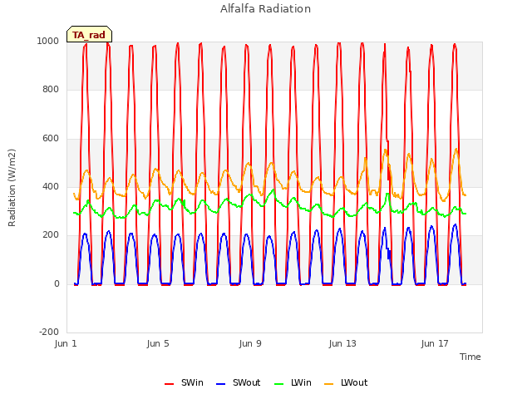
Task: Click the 600 y-axis tick label
Action: [51, 139]
